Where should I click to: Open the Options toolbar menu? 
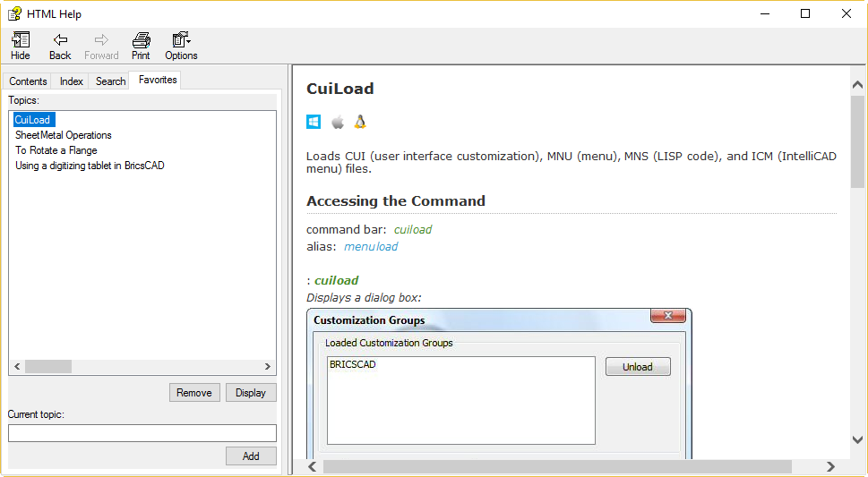181,46
